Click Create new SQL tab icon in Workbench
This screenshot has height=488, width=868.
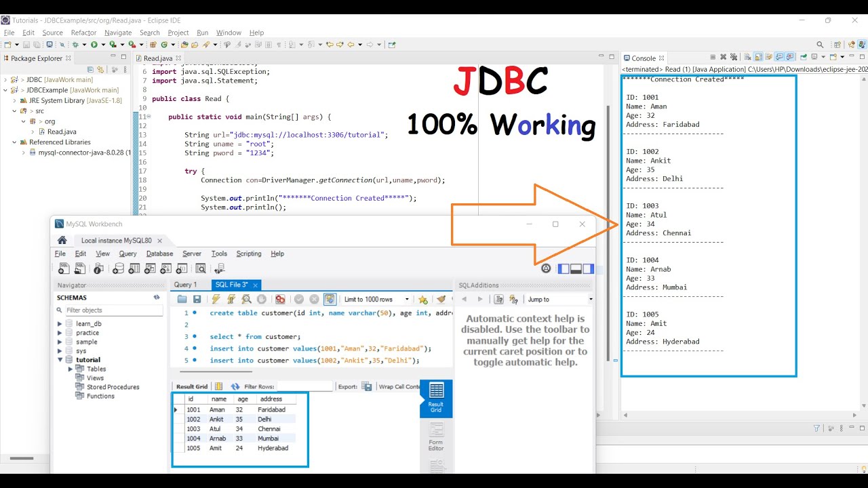click(x=64, y=268)
